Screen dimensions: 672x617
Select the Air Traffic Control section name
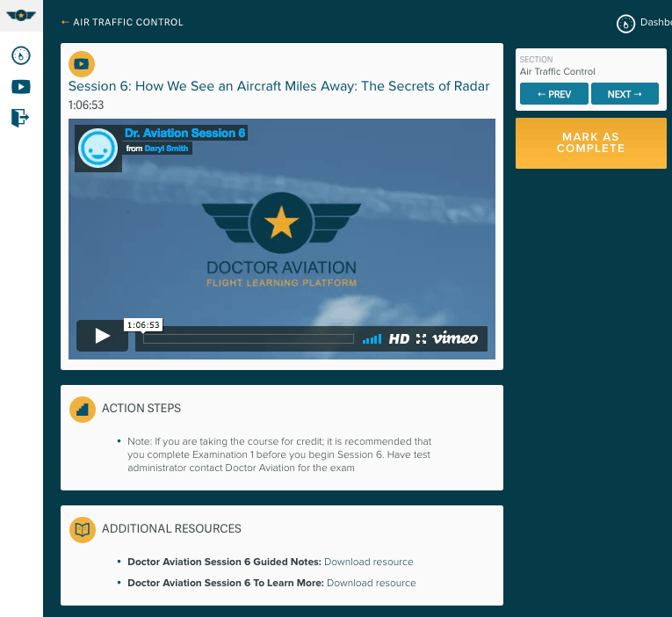click(x=557, y=71)
